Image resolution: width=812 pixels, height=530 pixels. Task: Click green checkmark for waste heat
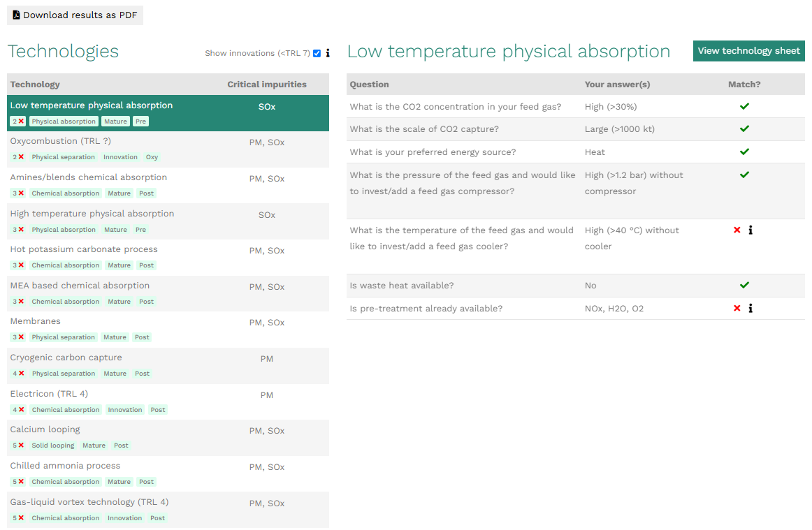[x=744, y=286]
